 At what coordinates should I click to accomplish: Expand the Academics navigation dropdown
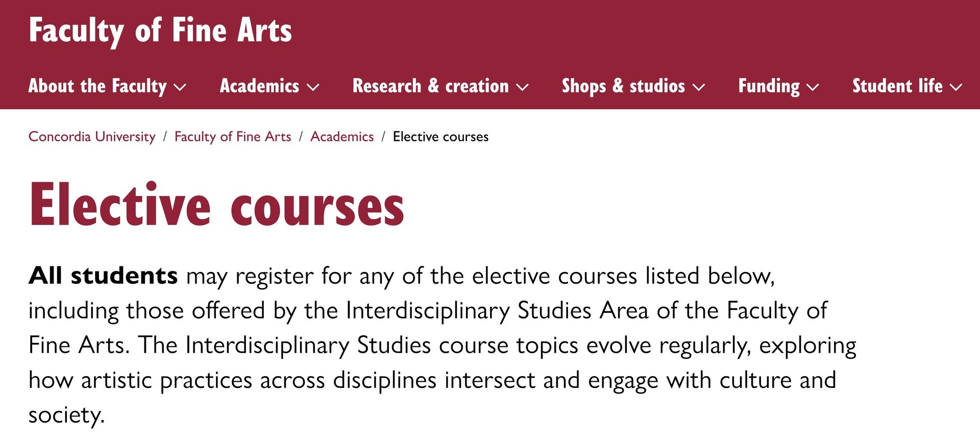pyautogui.click(x=313, y=88)
